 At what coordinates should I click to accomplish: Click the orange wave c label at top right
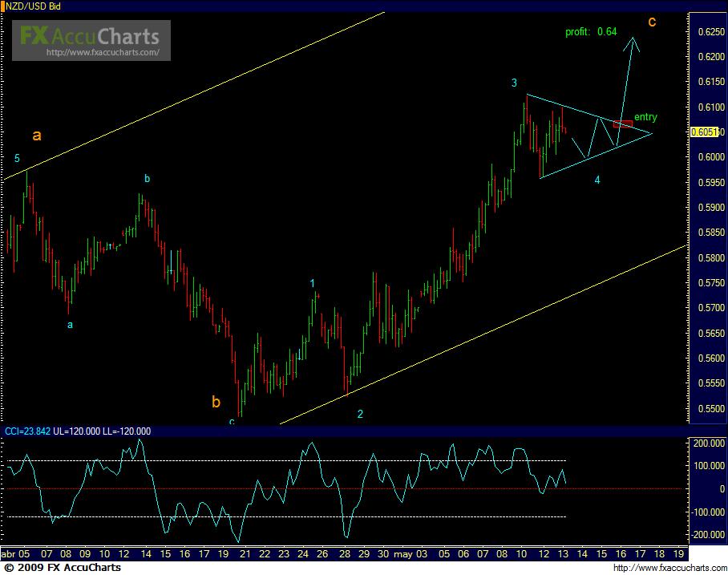tap(652, 22)
